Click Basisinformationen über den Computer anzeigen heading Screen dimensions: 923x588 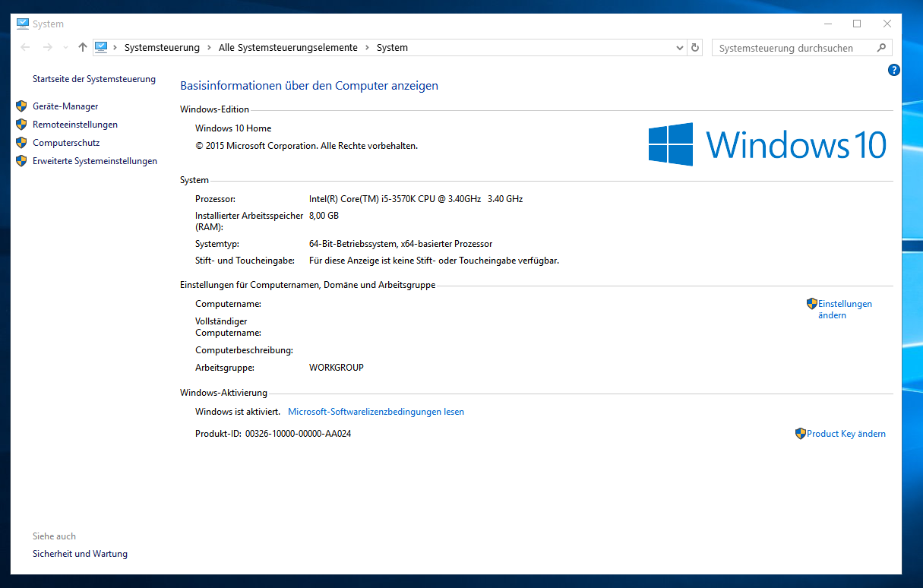pyautogui.click(x=309, y=86)
